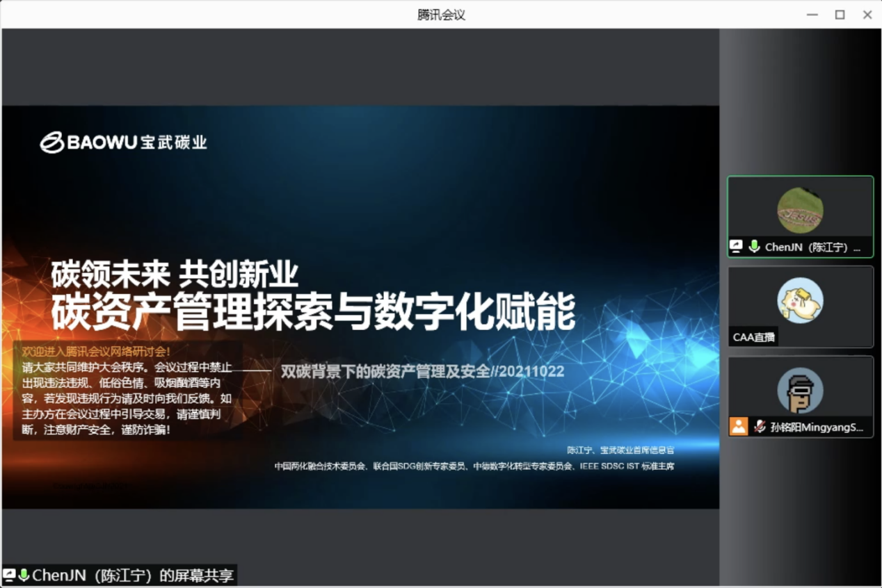Screen dimensions: 882x588
Task: Click the orange host icon beside 孙铭阳
Action: click(738, 427)
